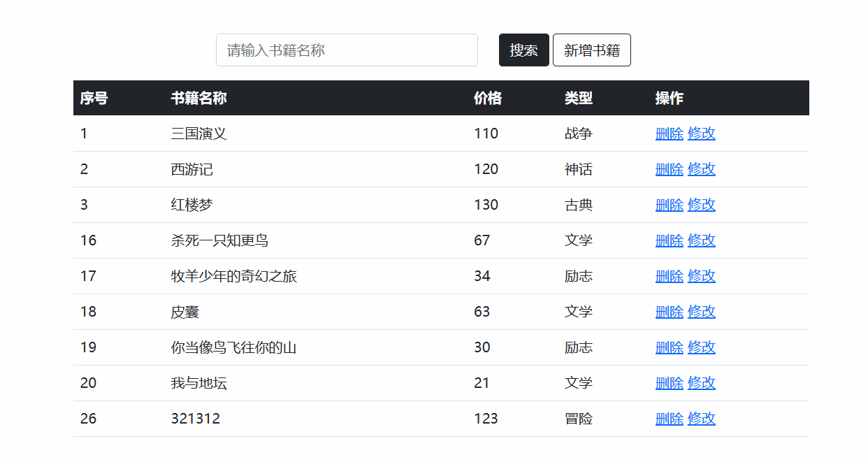Viewport: 868px width, 462px height.
Task: Click the price 130 cell
Action: point(486,205)
